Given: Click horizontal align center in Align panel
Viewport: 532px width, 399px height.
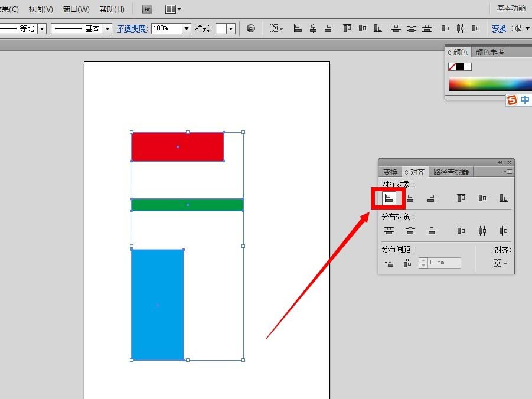Looking at the screenshot, I should coord(410,198).
